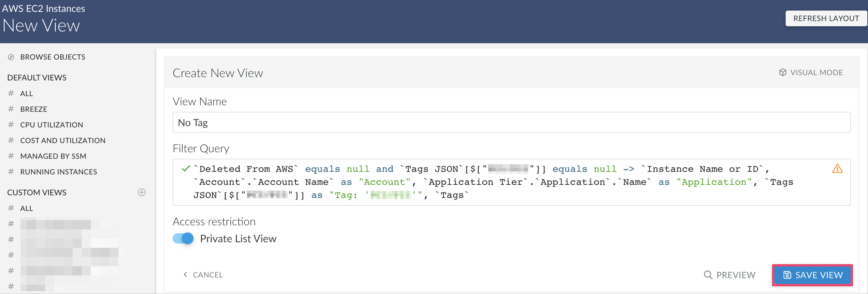Preview the new view

click(729, 275)
